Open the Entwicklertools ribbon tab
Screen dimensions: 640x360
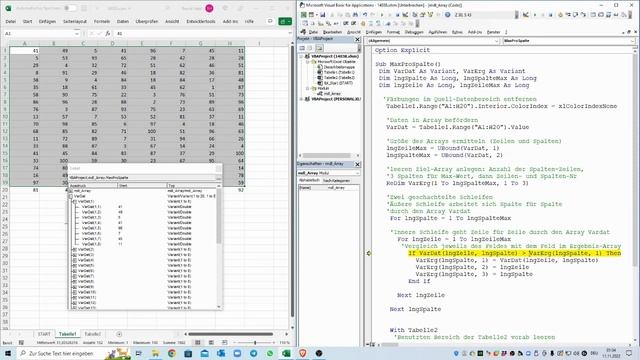[x=201, y=21]
